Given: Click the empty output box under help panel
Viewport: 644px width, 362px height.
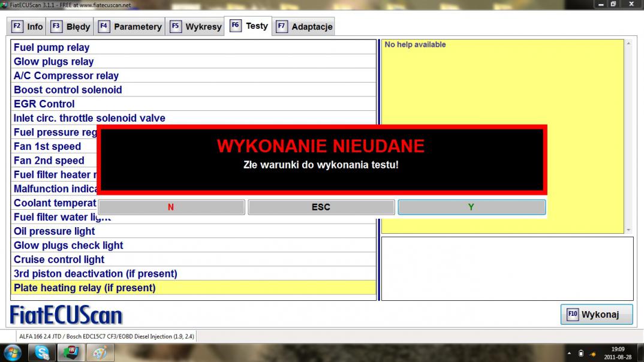Looking at the screenshot, I should pos(507,269).
